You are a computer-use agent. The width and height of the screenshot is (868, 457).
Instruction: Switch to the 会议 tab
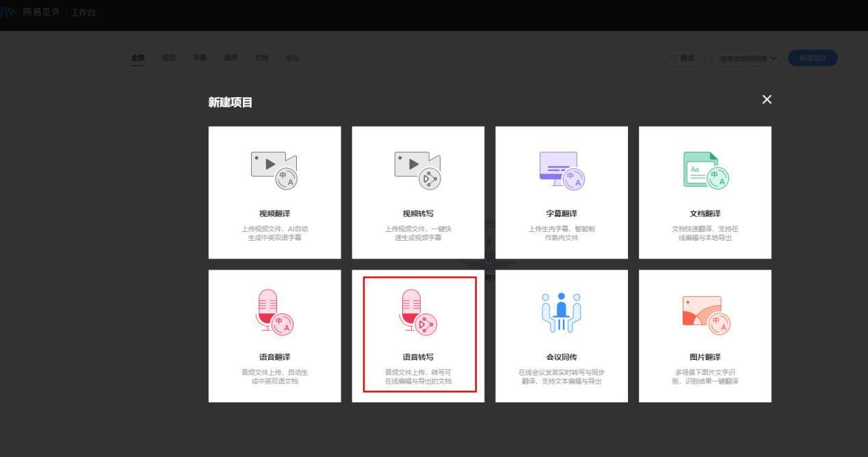[x=292, y=57]
